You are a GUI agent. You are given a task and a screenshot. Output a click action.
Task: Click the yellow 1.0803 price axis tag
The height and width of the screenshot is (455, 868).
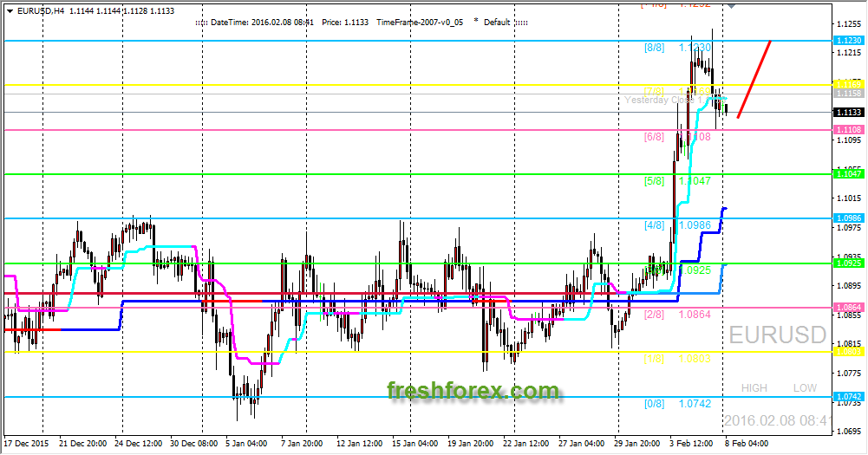tap(848, 352)
